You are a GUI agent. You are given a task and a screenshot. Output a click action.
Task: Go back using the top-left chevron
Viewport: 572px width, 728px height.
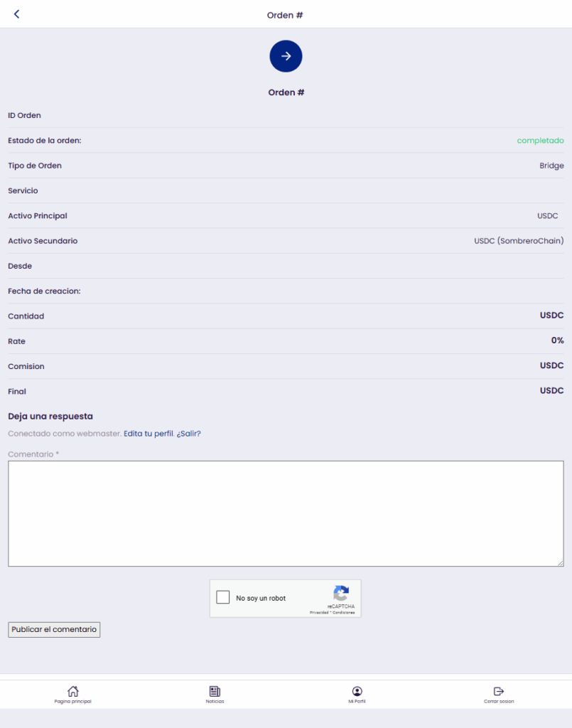(x=17, y=14)
